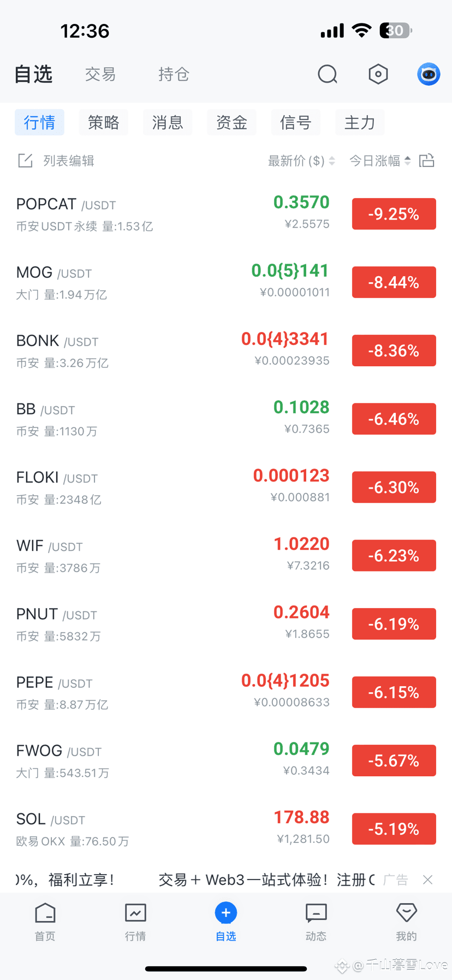Toggle SOL -5.19% change display
This screenshot has width=452, height=980.
(394, 829)
